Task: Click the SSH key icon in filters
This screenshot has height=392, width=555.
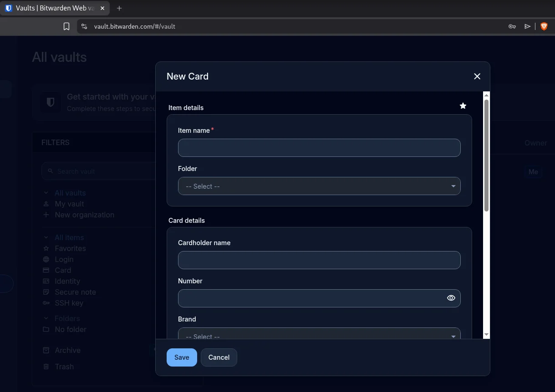Action: [46, 303]
